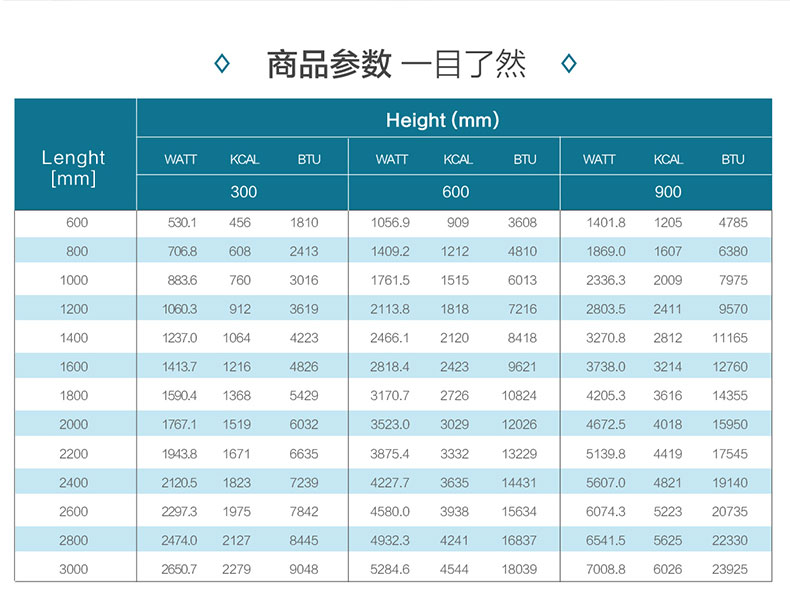Click watt value '4205.3'
The image size is (790, 606).
coord(606,395)
